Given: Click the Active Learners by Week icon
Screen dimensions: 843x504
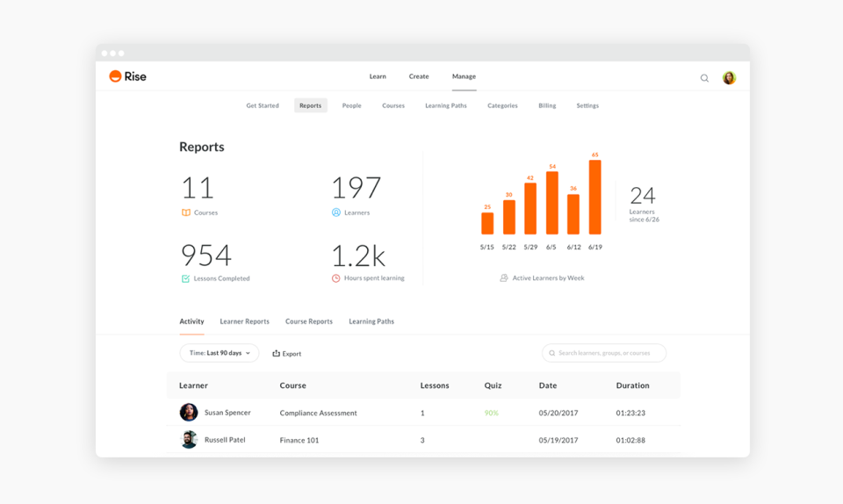Looking at the screenshot, I should point(504,277).
